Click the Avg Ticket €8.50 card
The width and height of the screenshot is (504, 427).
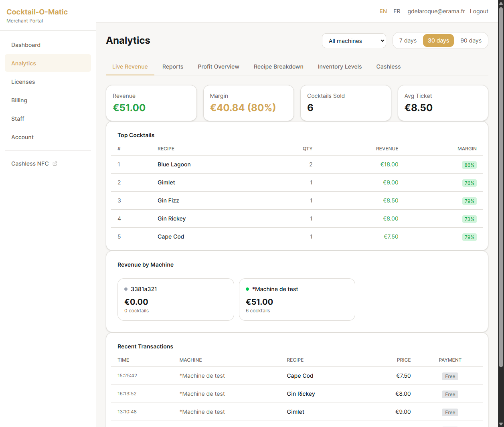443,103
